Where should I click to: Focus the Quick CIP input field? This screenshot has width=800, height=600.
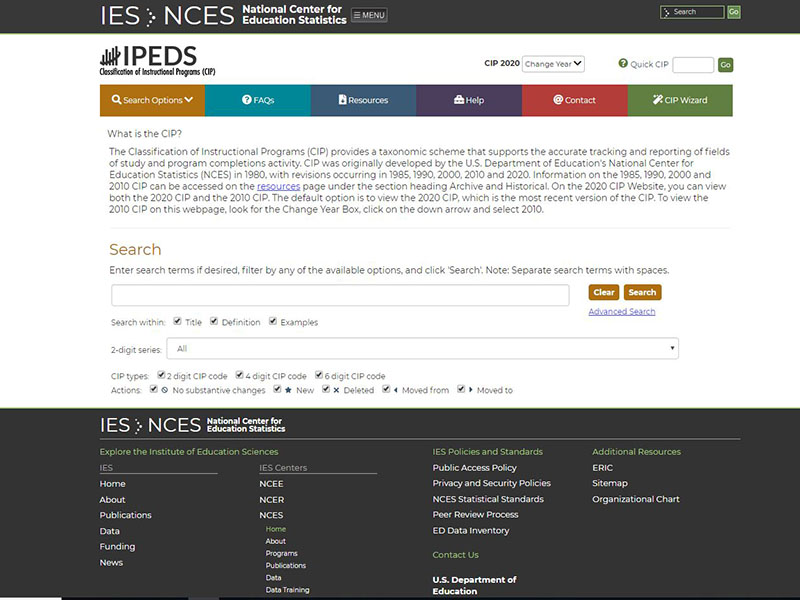point(693,65)
